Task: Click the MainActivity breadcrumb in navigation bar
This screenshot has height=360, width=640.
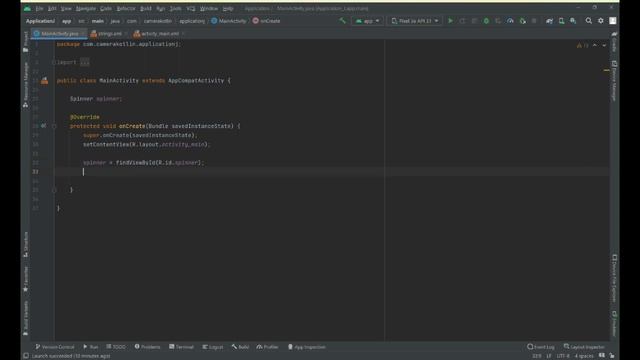Action: point(229,21)
